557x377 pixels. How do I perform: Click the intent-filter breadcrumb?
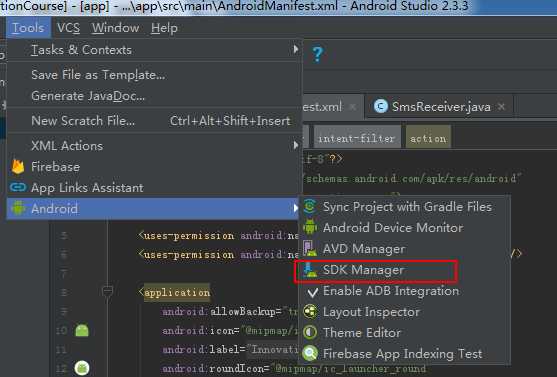(x=357, y=138)
